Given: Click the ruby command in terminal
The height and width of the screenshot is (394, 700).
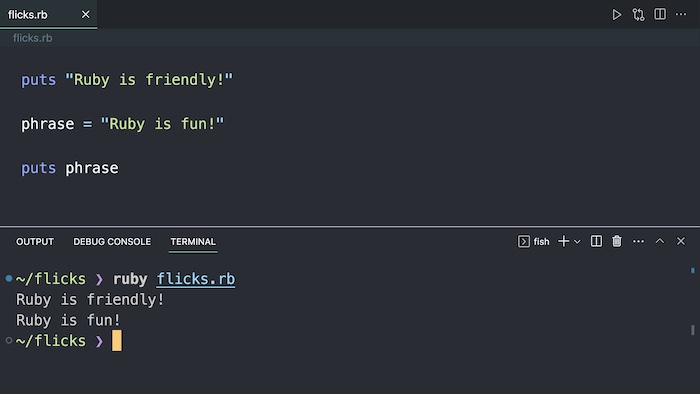Looking at the screenshot, I should click(x=130, y=279).
